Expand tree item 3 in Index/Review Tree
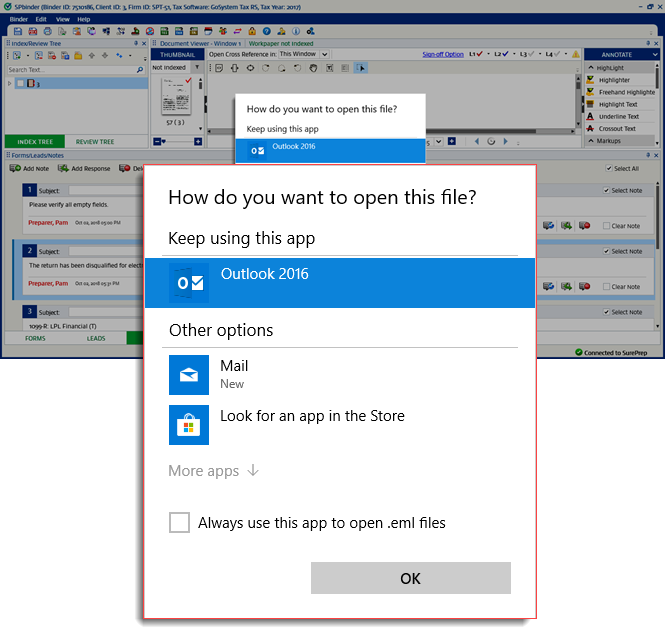The image size is (665, 634). point(10,83)
